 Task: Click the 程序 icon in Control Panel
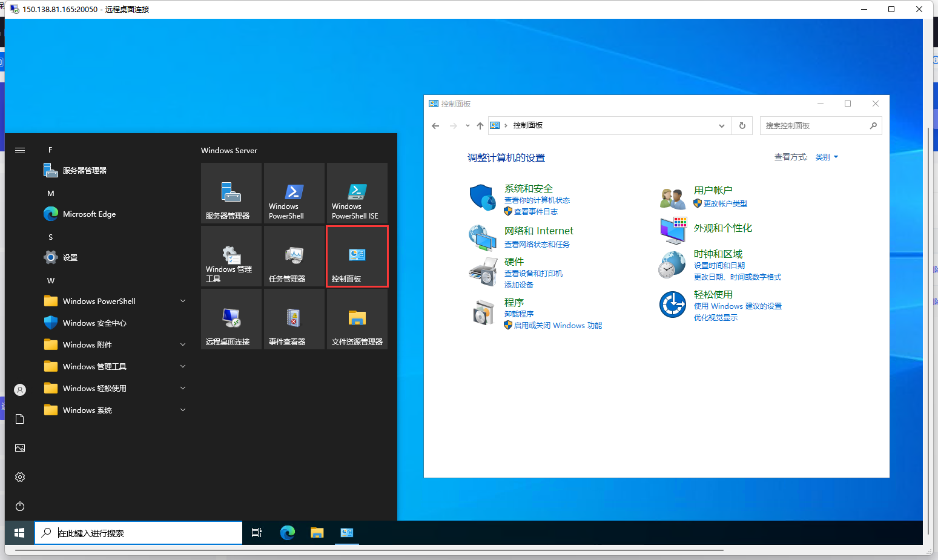pos(483,312)
